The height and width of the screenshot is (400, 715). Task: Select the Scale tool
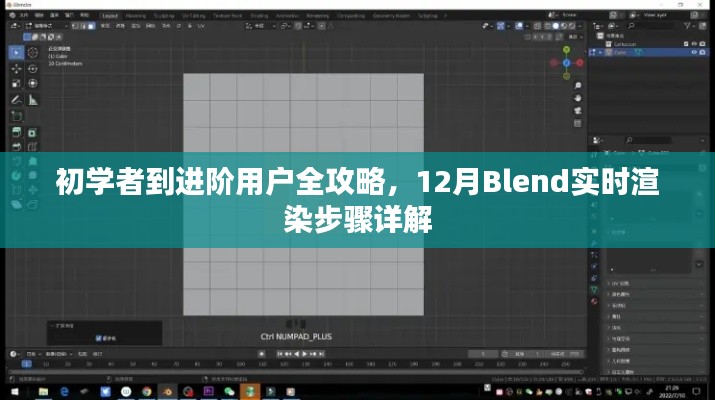click(x=16, y=83)
